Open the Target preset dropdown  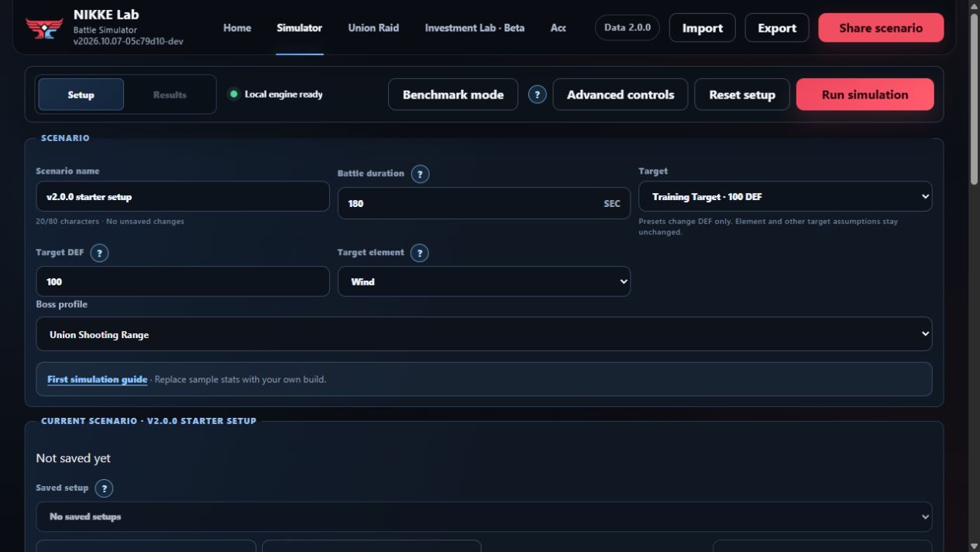pyautogui.click(x=785, y=197)
